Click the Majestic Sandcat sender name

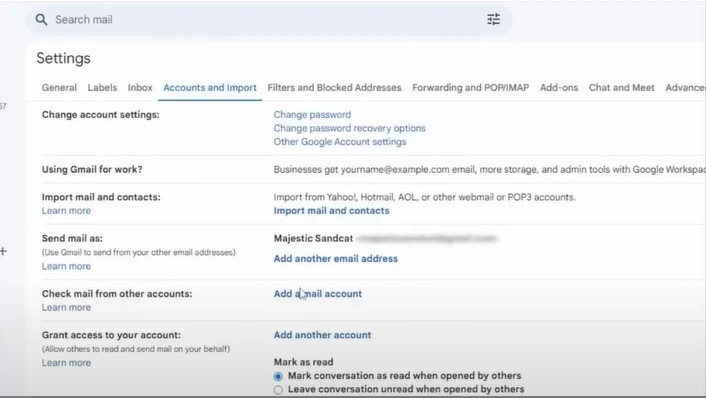click(313, 239)
